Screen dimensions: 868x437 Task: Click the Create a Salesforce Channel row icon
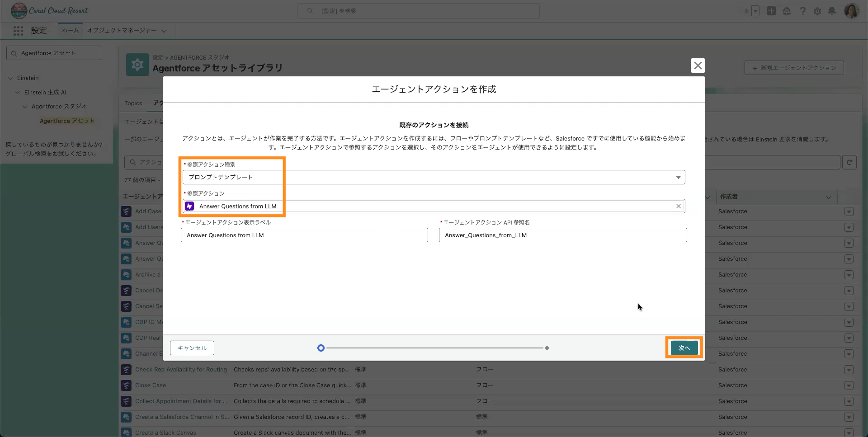coord(126,417)
